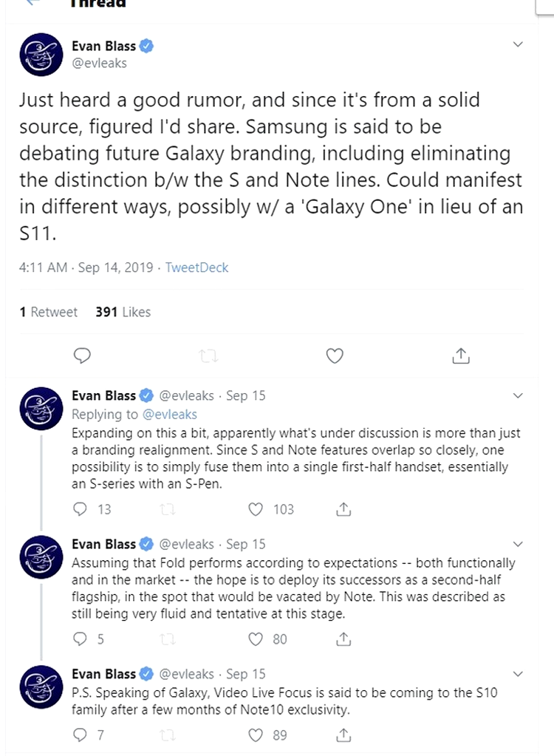Viewport: 554px width, 756px height.
Task: Like the main tweet with the heart icon
Action: tap(335, 355)
